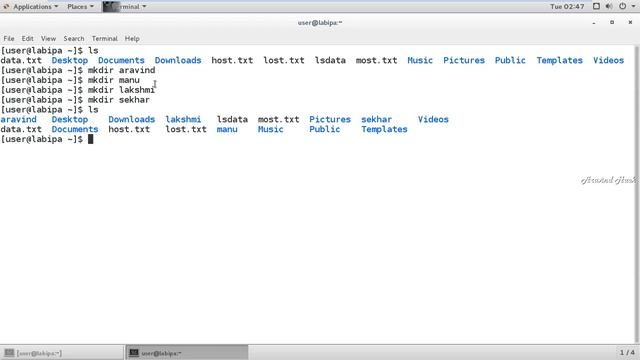Click 'aravind' directory in second ls output
The width and height of the screenshot is (640, 360).
coord(18,119)
